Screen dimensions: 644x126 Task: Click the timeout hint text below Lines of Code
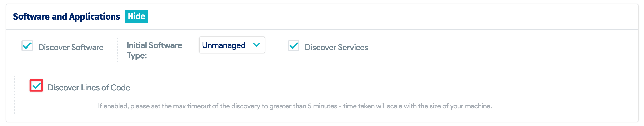(295, 106)
